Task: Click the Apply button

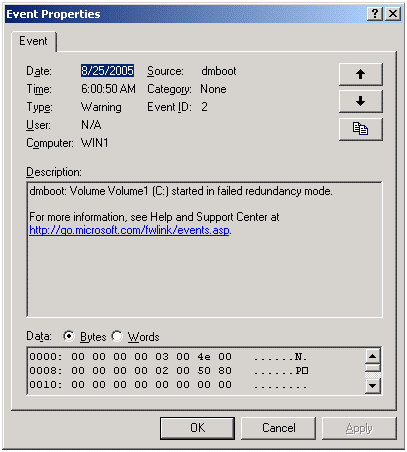Action: (x=359, y=428)
